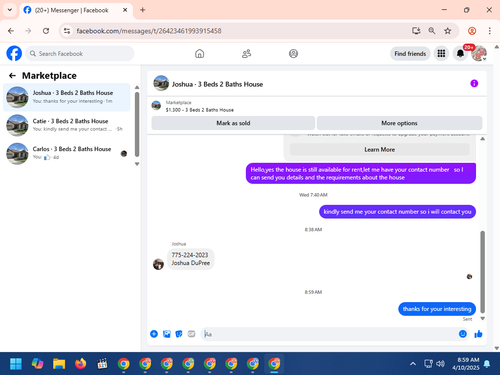
Task: Click the 'kindly send me your contact number' message
Action: [x=397, y=212]
